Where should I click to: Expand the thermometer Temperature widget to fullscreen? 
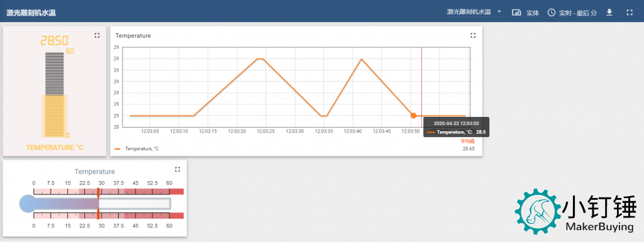pos(177,169)
